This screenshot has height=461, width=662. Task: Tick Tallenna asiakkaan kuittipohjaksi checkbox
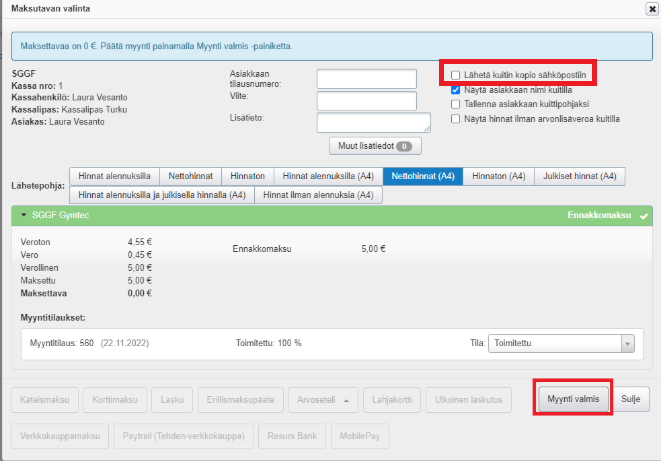[456, 103]
